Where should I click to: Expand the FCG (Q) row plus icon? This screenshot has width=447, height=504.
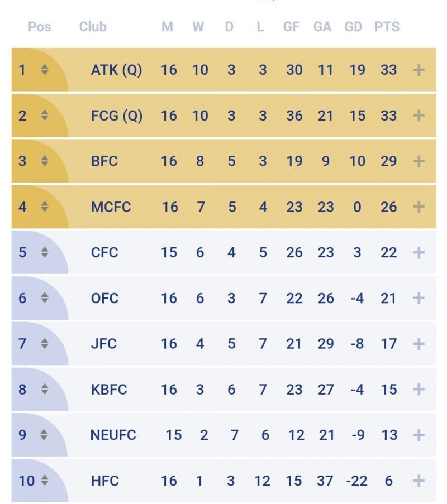419,116
